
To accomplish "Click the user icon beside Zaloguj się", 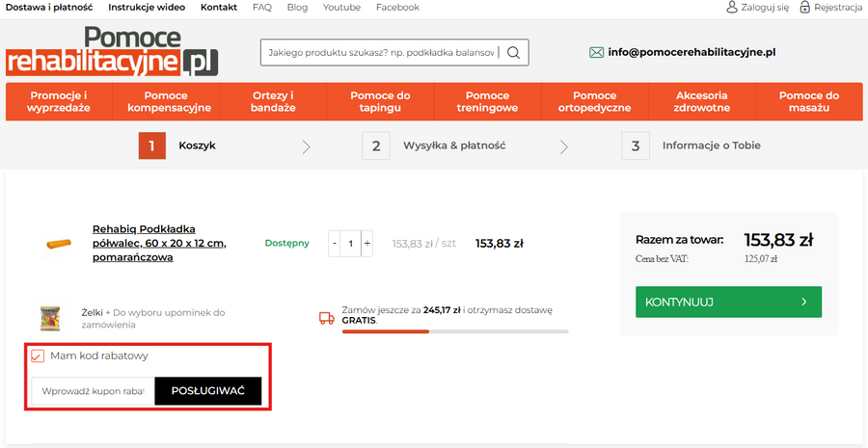I will tap(732, 8).
